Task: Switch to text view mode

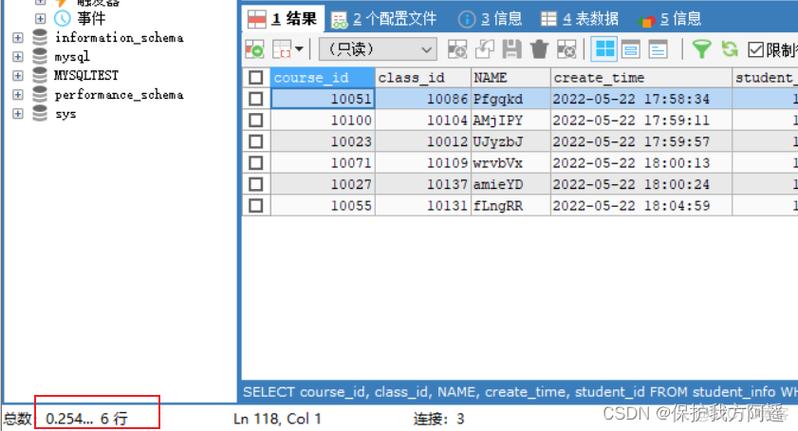Action: [658, 49]
